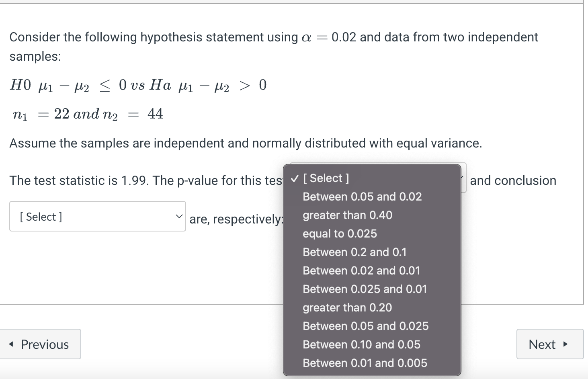Click the right-pointing arrow inside Next
The width and height of the screenshot is (588, 379).
pyautogui.click(x=565, y=344)
